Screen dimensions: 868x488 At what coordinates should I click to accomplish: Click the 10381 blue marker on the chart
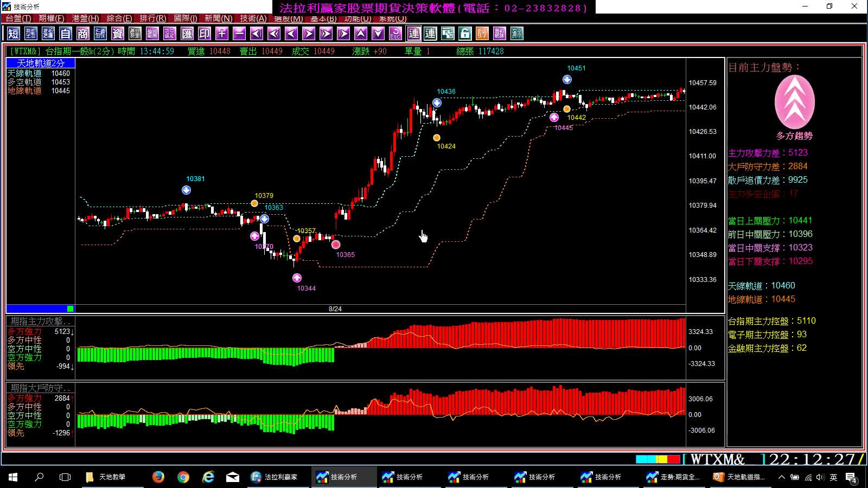pyautogui.click(x=186, y=190)
